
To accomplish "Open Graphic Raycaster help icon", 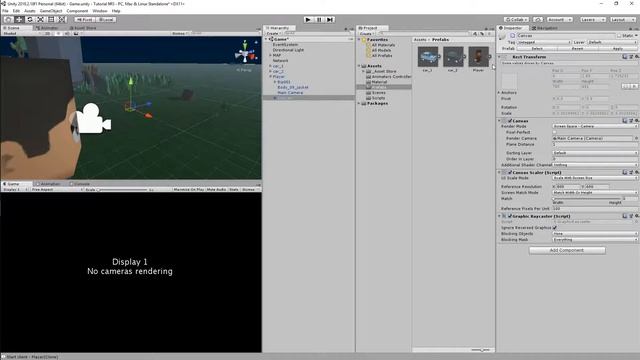I will pos(624,216).
